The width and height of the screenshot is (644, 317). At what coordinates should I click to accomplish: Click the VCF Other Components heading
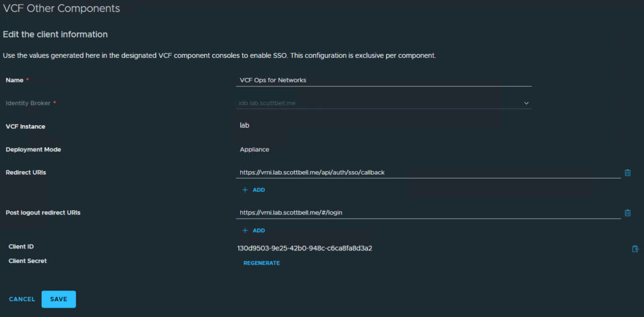pyautogui.click(x=62, y=8)
